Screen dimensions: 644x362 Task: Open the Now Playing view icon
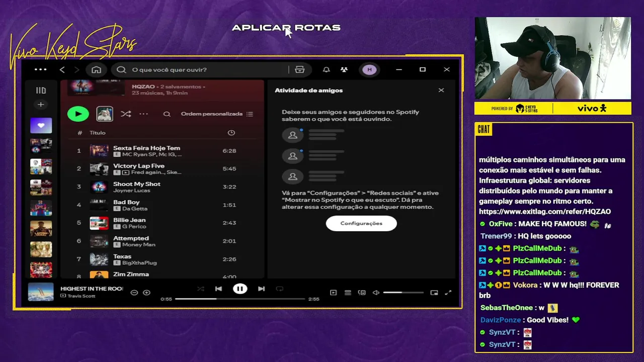333,293
